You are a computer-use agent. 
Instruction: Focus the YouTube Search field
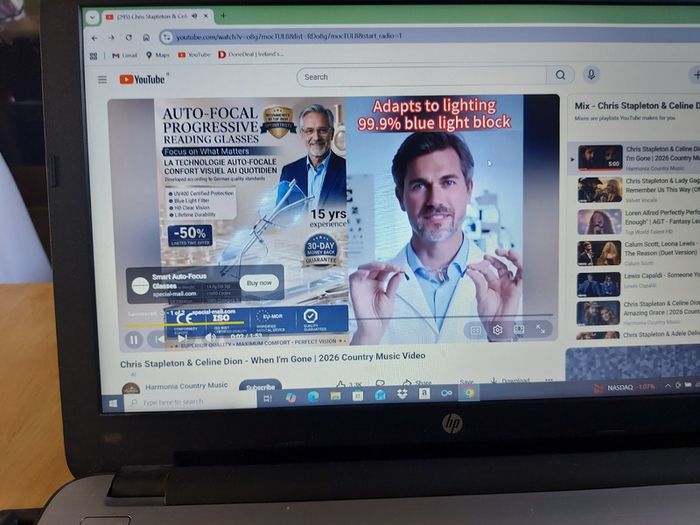tap(422, 77)
